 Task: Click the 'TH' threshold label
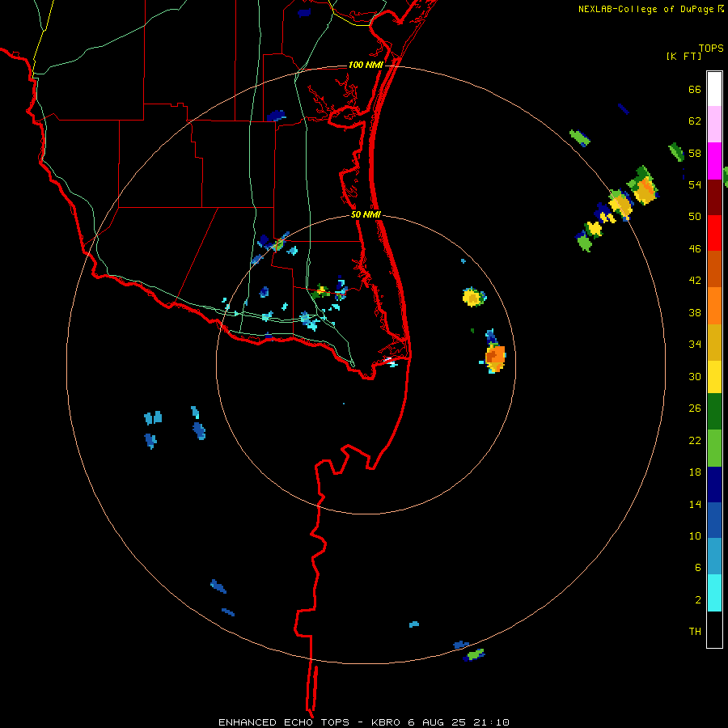click(x=695, y=632)
